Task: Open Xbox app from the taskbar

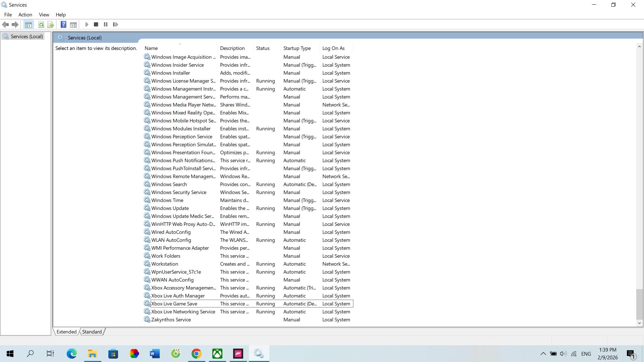Action: [217, 354]
